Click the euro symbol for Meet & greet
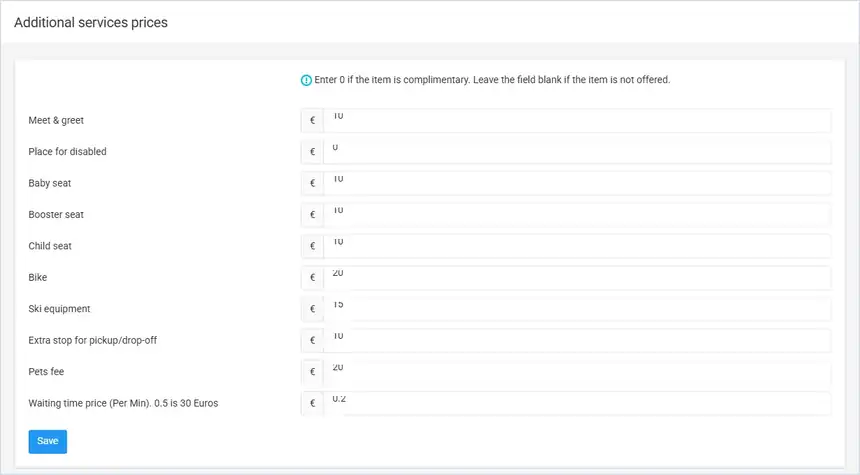860x475 pixels. click(313, 120)
